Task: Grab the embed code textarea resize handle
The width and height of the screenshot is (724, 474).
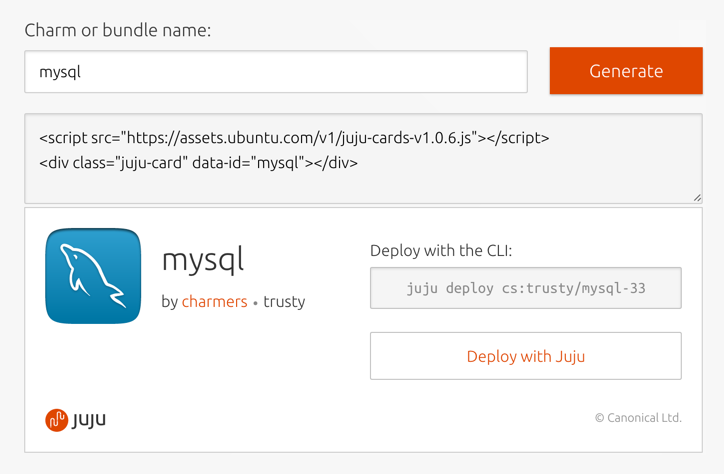Action: click(697, 198)
